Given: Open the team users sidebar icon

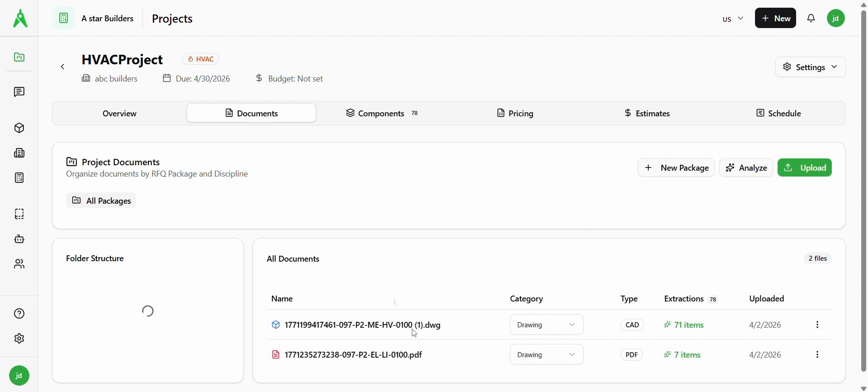Looking at the screenshot, I should [x=19, y=264].
